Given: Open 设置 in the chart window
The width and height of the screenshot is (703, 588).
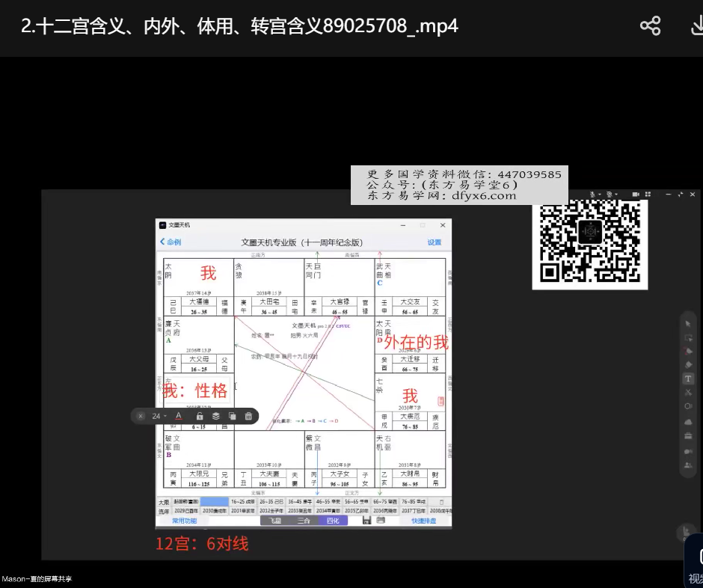Looking at the screenshot, I should pyautogui.click(x=435, y=242).
